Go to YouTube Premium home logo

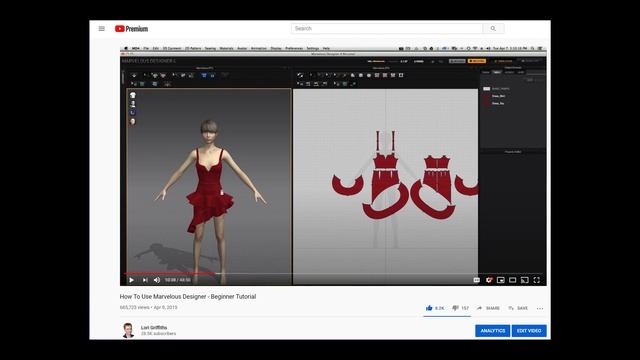coord(131,29)
